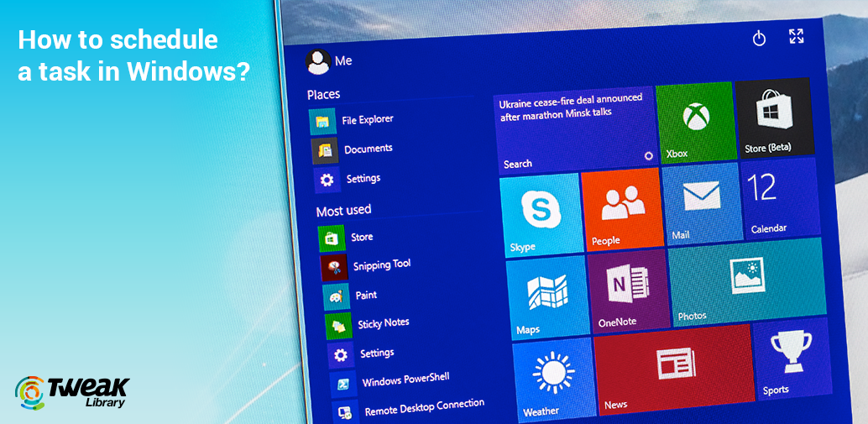Viewport: 868px width, 424px height.
Task: Open the Documents folder icon
Action: [324, 151]
